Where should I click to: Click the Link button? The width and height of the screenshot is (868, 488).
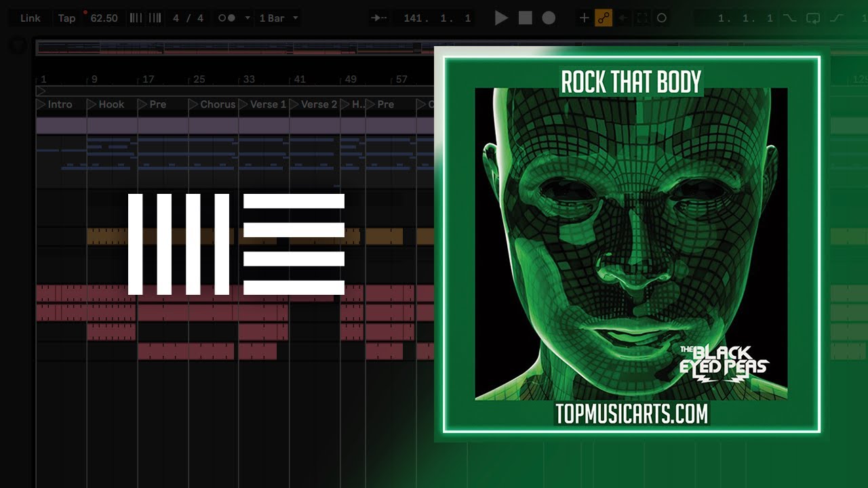(x=31, y=18)
